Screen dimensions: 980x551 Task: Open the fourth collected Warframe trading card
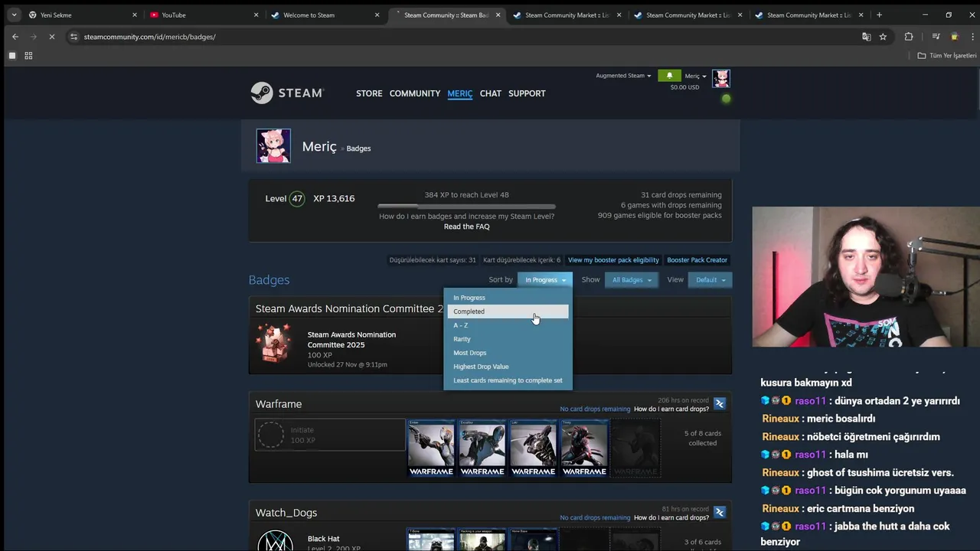coord(584,448)
